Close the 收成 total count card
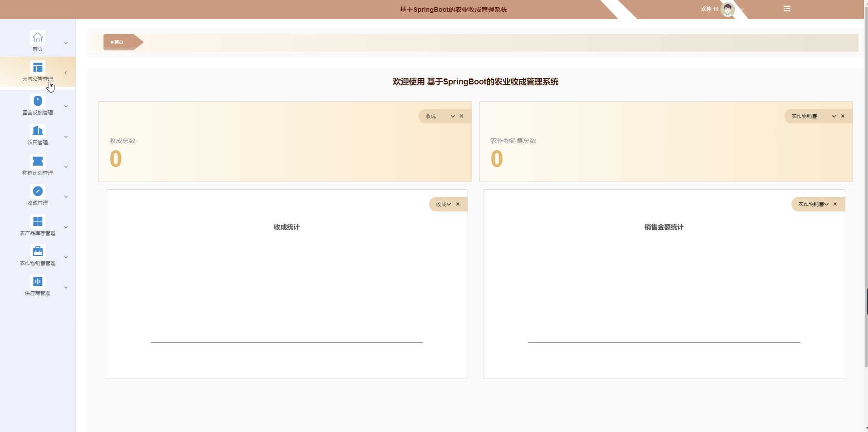 (462, 116)
